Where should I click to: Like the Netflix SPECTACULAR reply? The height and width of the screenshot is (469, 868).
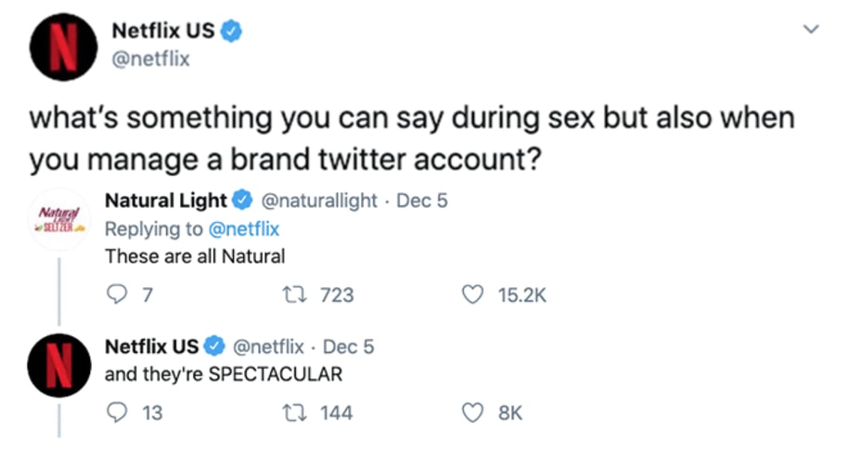pos(473,412)
